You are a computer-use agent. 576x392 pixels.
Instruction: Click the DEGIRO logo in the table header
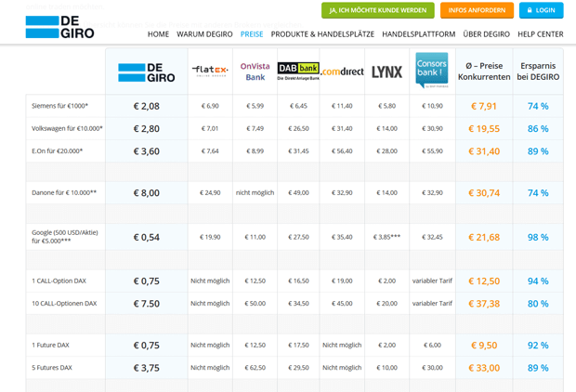[x=147, y=72]
